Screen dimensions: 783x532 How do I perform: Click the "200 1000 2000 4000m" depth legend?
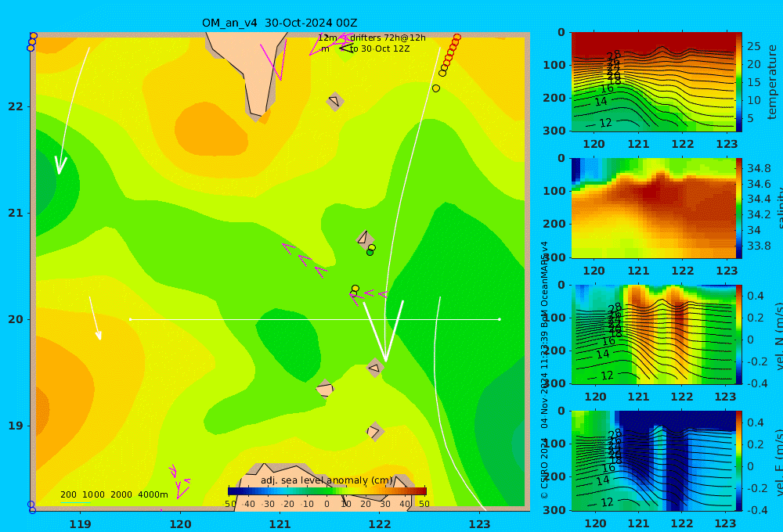[x=114, y=494]
